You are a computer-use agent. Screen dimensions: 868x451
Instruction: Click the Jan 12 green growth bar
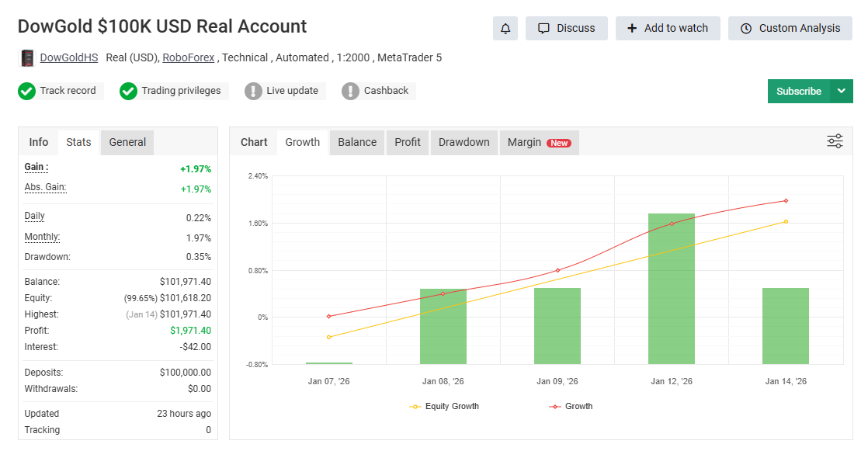[671, 287]
